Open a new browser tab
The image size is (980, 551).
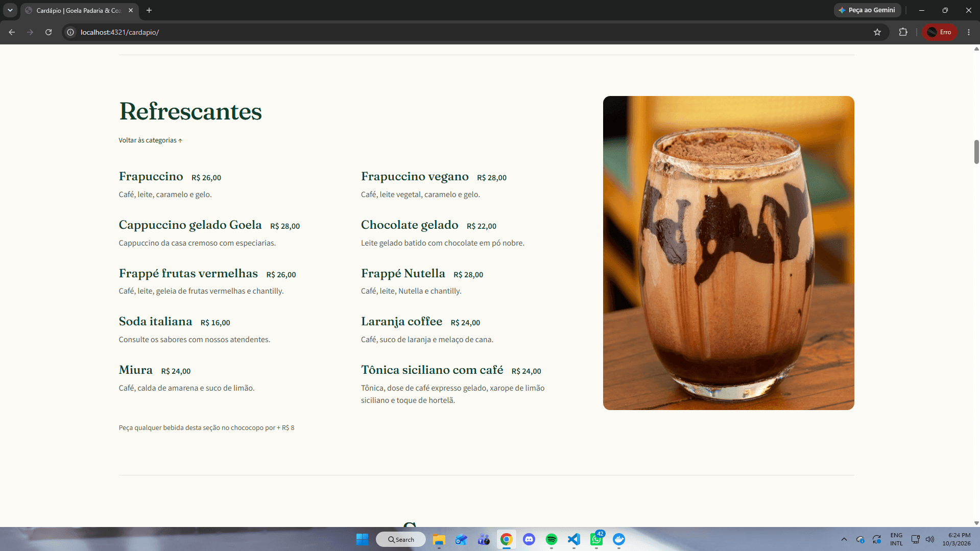click(149, 10)
